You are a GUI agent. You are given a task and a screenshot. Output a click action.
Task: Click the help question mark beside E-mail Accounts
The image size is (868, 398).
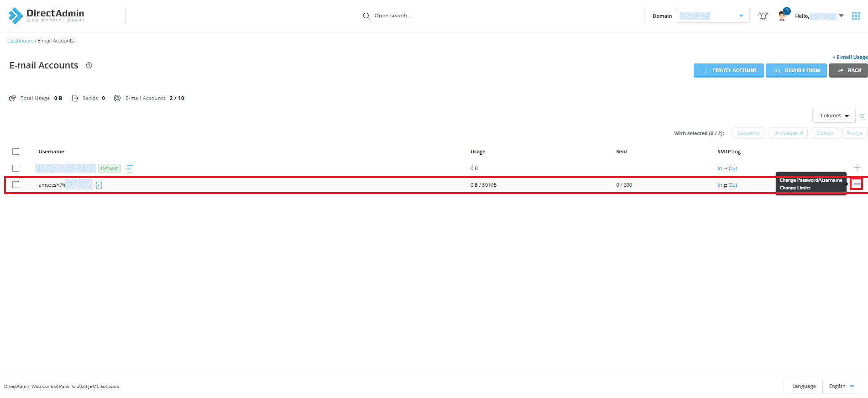pyautogui.click(x=89, y=65)
